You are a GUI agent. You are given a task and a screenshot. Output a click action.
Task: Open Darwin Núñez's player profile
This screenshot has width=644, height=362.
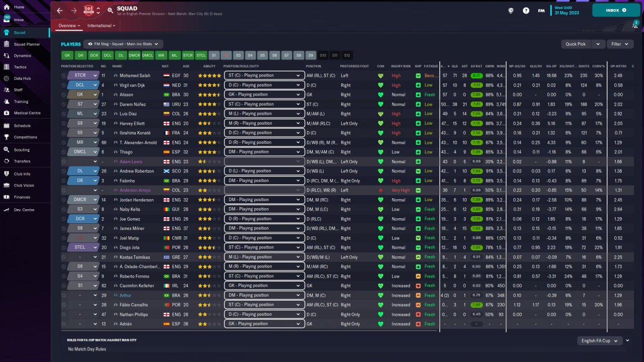(134, 104)
